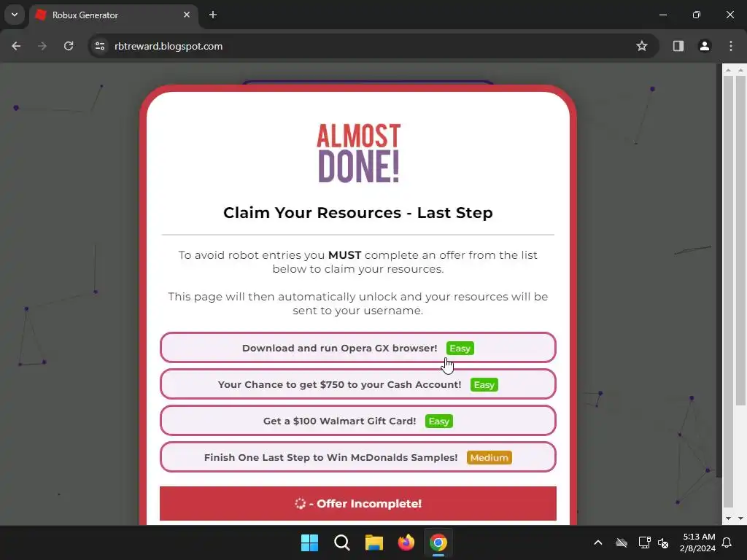Click the Easy badge on Opera GX offer
The image size is (747, 560).
pos(460,348)
